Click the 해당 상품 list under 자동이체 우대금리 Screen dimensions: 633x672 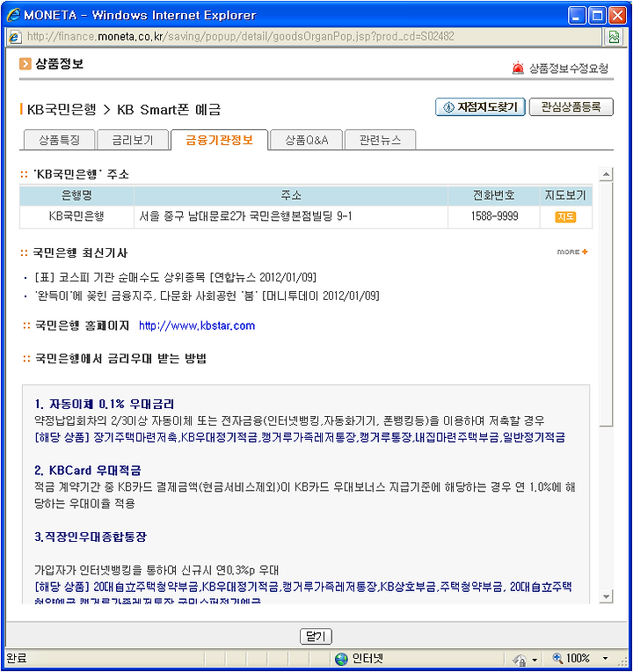coord(300,437)
